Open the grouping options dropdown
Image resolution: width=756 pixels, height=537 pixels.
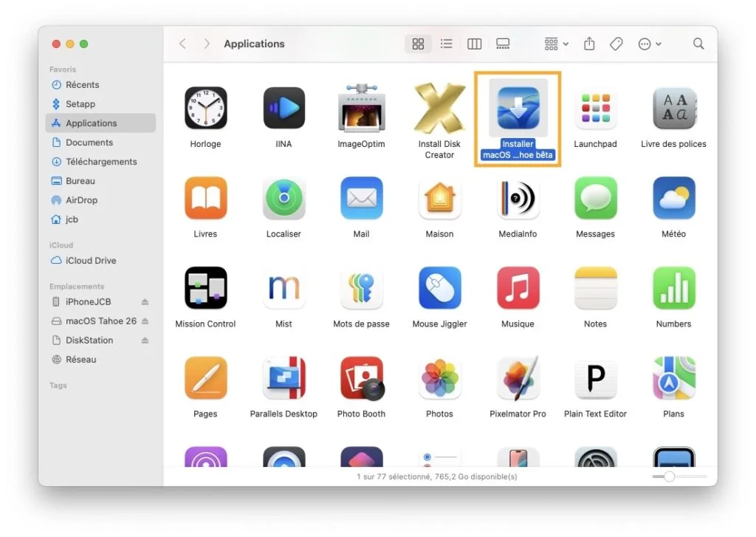click(554, 44)
